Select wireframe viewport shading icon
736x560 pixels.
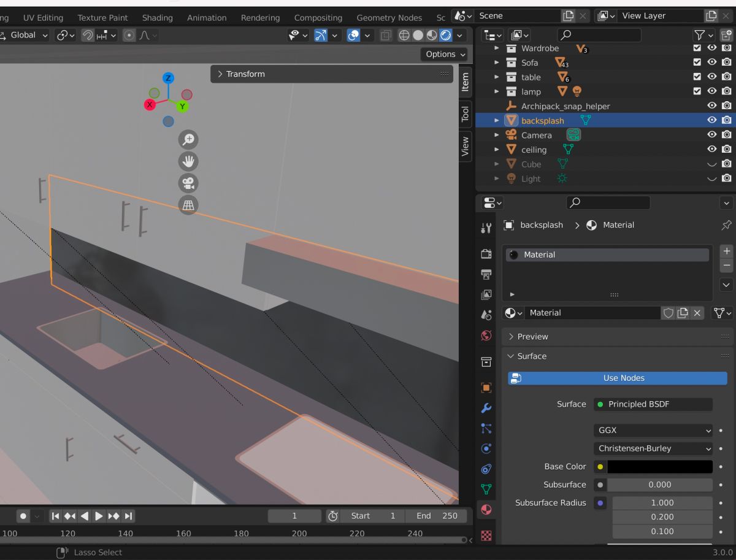coord(404,35)
